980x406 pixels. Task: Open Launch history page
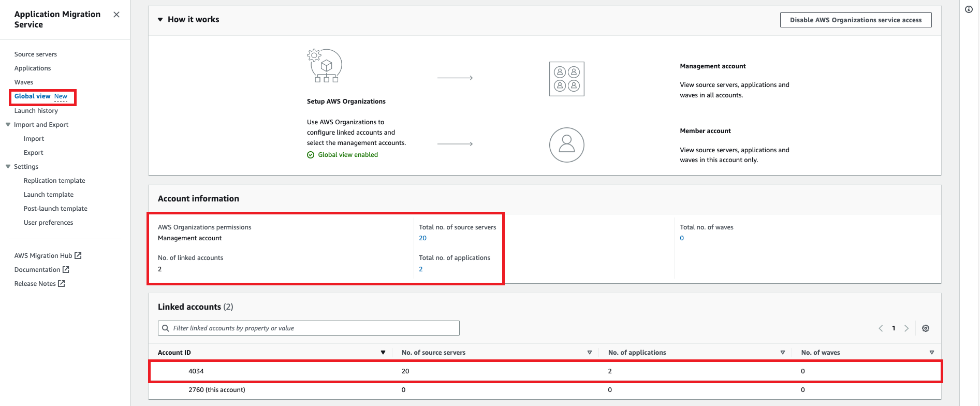(x=36, y=111)
